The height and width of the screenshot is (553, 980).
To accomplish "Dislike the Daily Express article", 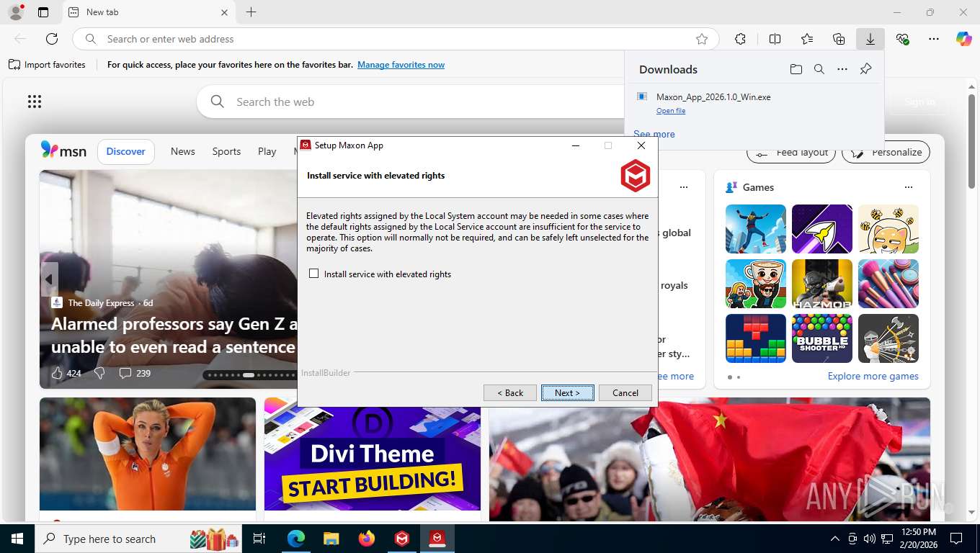I will [100, 373].
